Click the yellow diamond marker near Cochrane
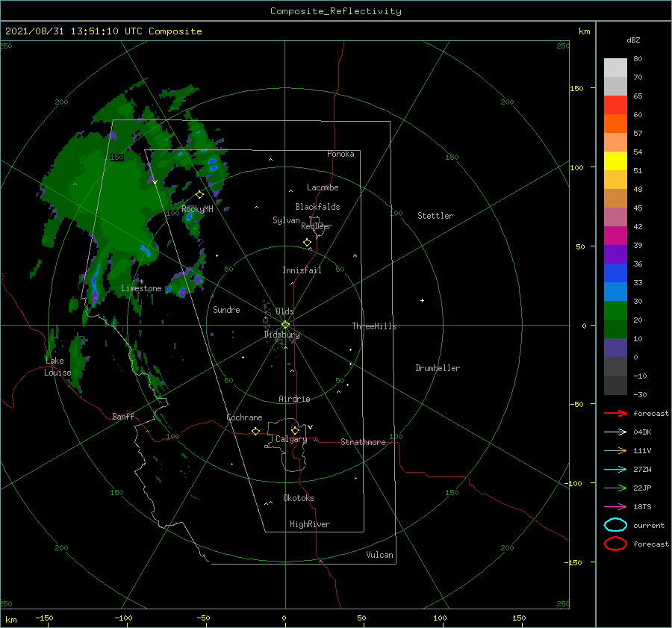This screenshot has width=672, height=628. click(256, 432)
